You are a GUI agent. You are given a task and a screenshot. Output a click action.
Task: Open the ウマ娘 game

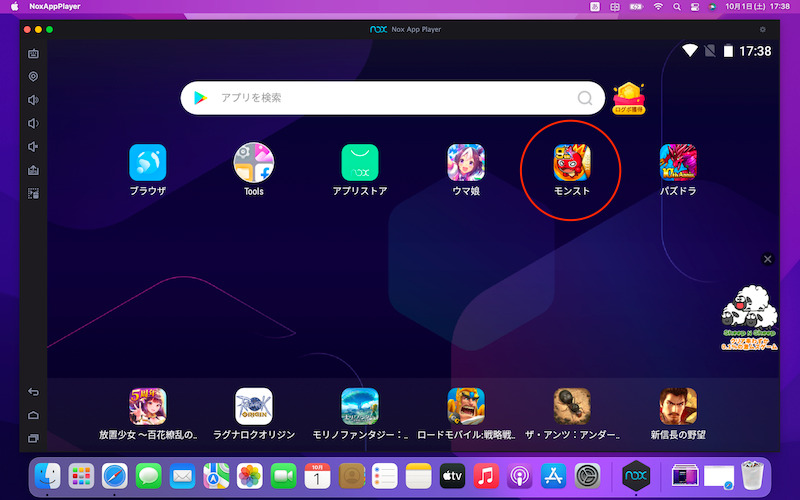466,162
